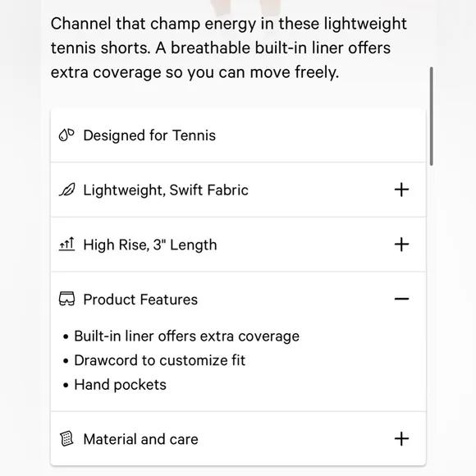Click the Product Features heading text
This screenshot has width=476, height=476.
tap(140, 300)
